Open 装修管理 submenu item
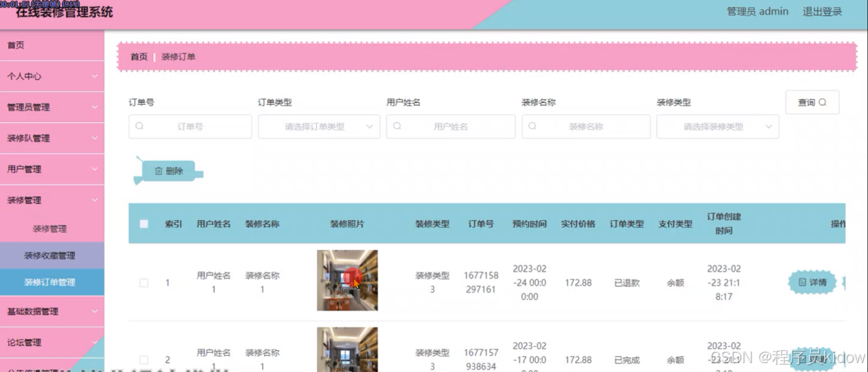Screen dimensions: 868x372 [52, 229]
